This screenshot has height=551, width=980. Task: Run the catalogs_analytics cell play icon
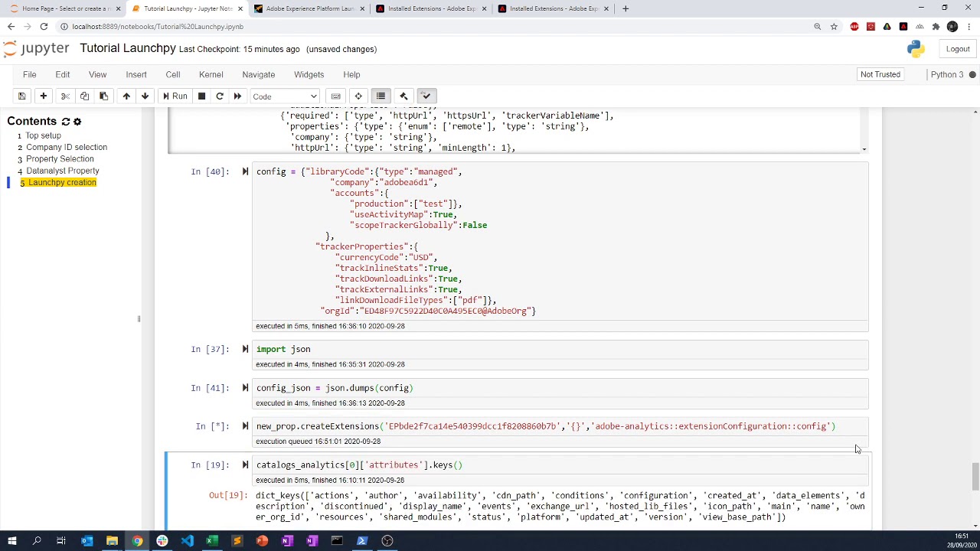point(245,465)
